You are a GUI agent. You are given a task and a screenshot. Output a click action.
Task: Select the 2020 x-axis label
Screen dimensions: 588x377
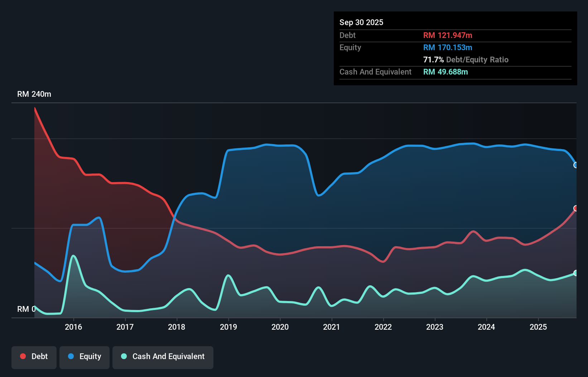[280, 327]
